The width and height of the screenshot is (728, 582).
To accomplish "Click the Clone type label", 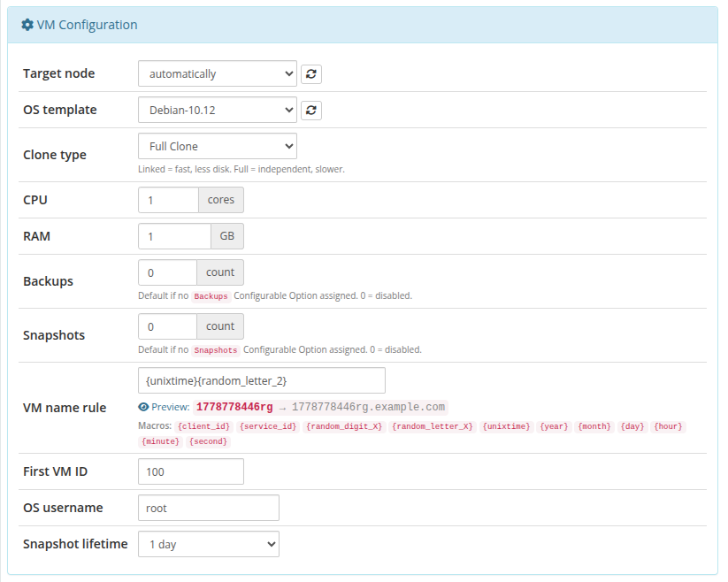I will coord(55,155).
